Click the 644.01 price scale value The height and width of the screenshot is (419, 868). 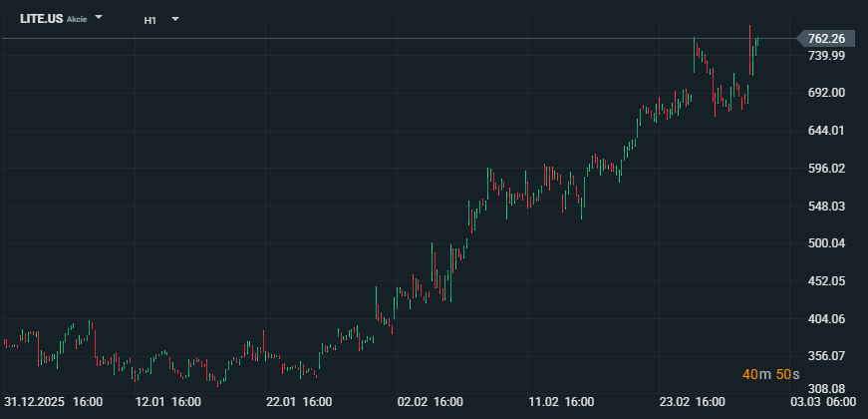826,131
